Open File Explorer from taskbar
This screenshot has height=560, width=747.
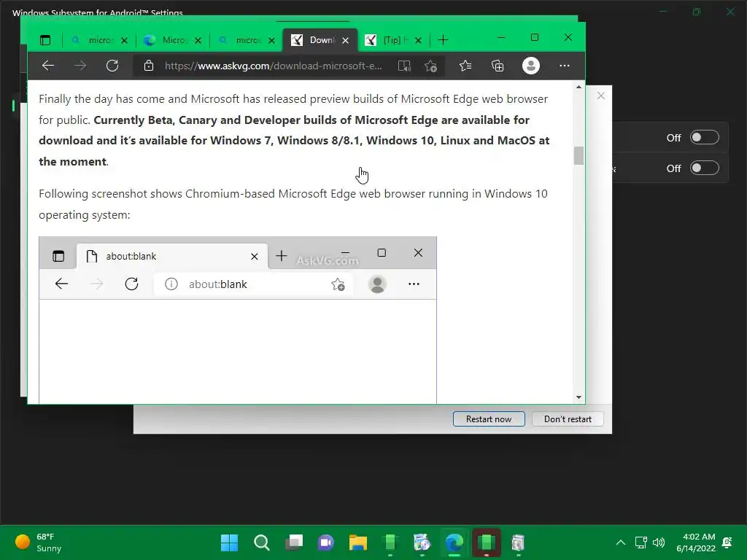(358, 542)
